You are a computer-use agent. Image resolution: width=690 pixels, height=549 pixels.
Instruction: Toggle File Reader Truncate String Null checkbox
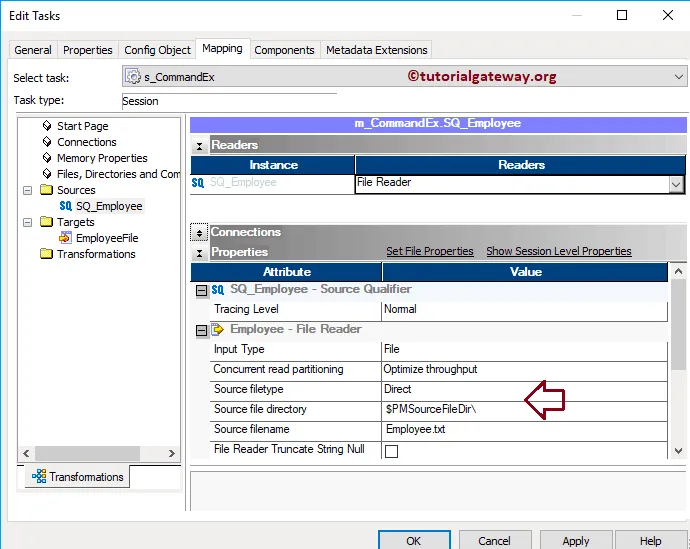[391, 451]
